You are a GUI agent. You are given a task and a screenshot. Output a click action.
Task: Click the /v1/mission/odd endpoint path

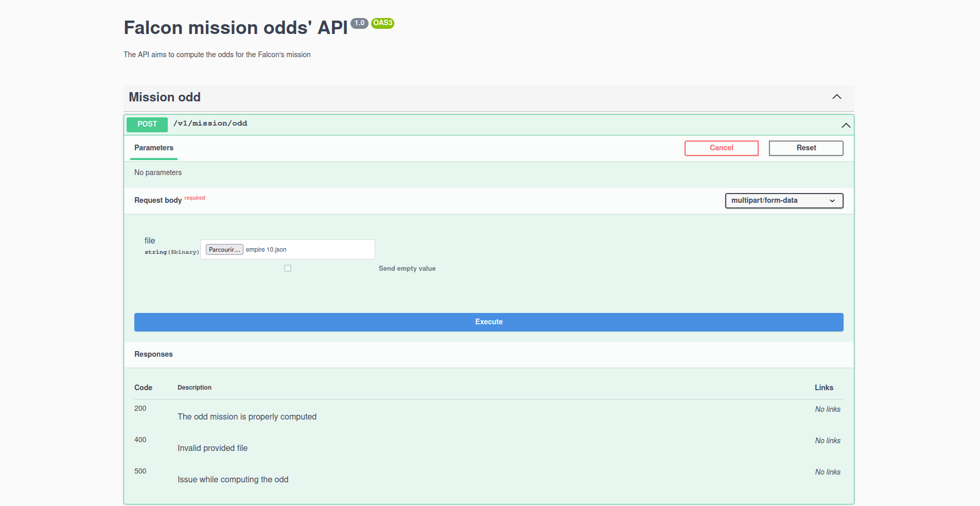pyautogui.click(x=210, y=124)
